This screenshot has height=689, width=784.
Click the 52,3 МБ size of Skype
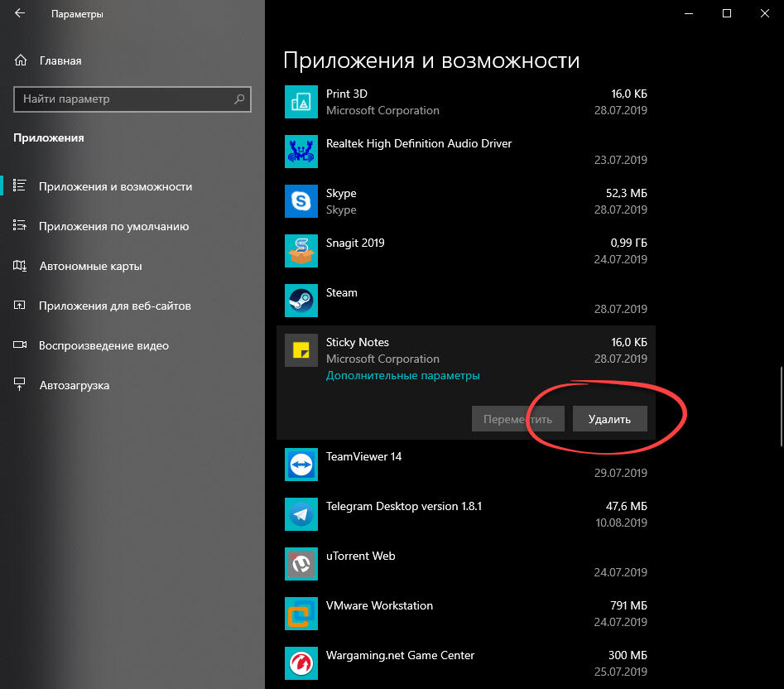tap(626, 193)
